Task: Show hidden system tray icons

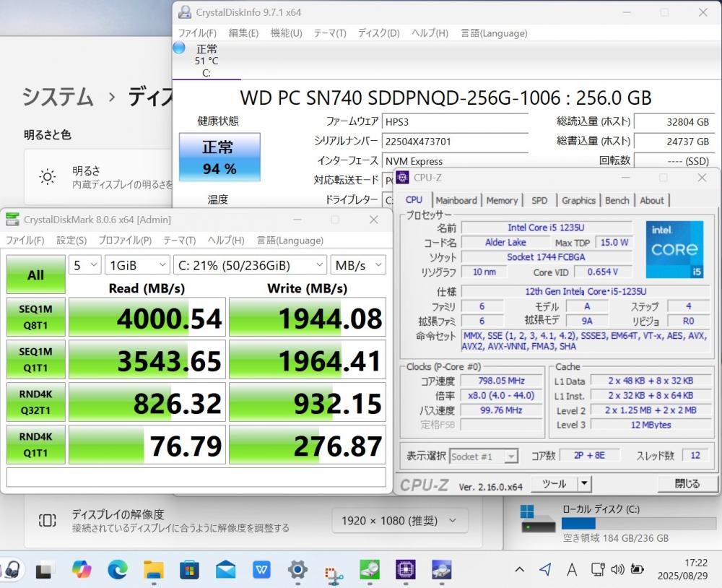Action: [519, 569]
